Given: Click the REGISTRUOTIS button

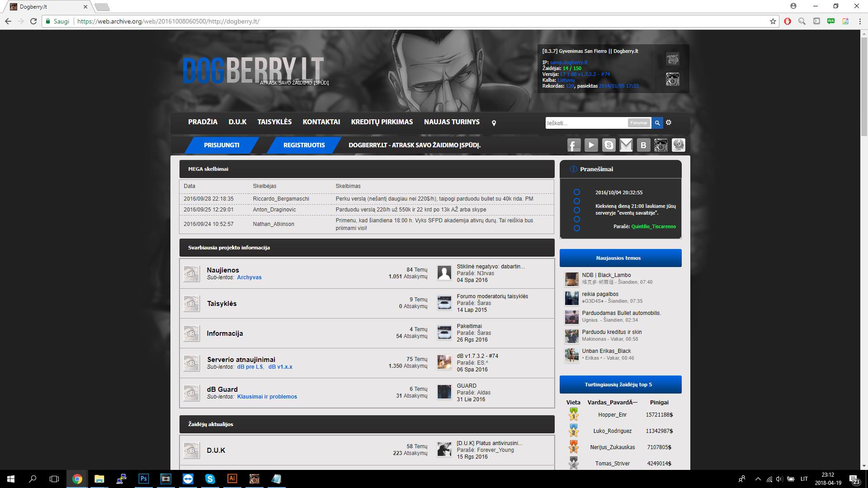Looking at the screenshot, I should click(x=304, y=145).
